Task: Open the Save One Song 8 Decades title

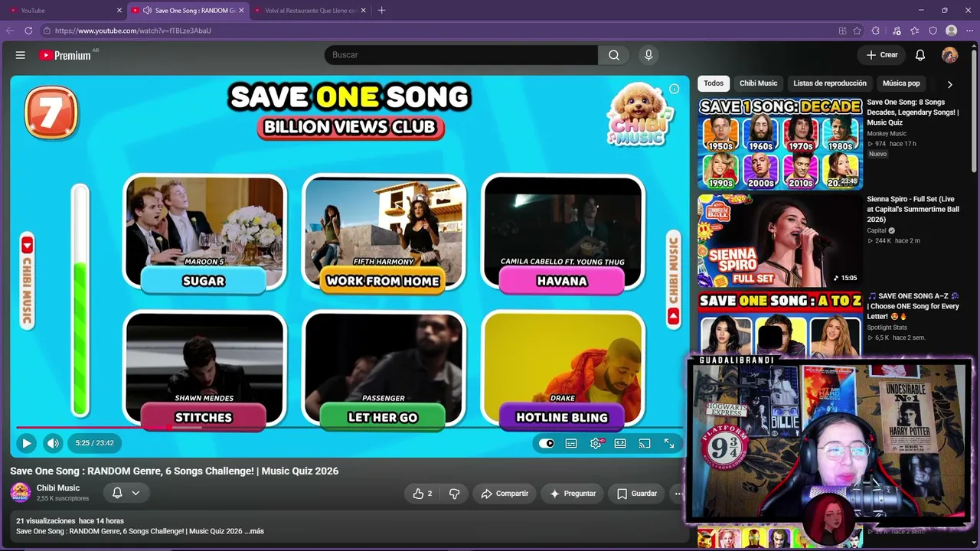Action: pyautogui.click(x=913, y=112)
